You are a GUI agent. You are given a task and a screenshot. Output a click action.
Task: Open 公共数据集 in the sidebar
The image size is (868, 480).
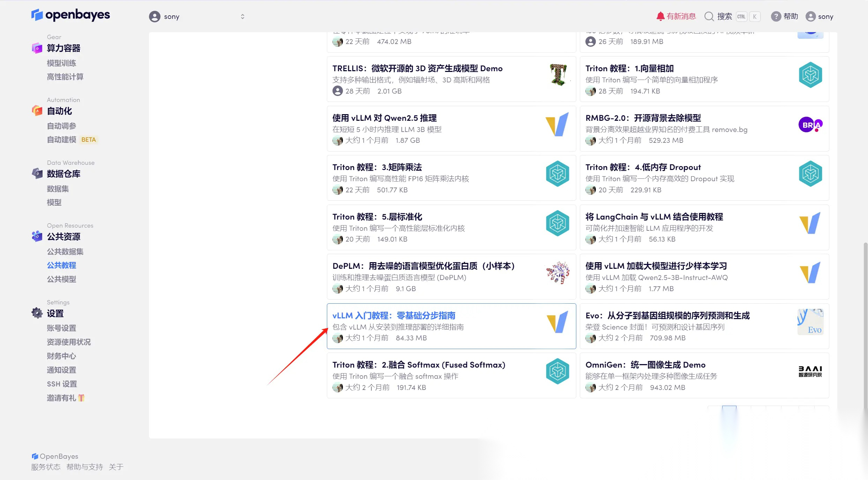tap(65, 251)
